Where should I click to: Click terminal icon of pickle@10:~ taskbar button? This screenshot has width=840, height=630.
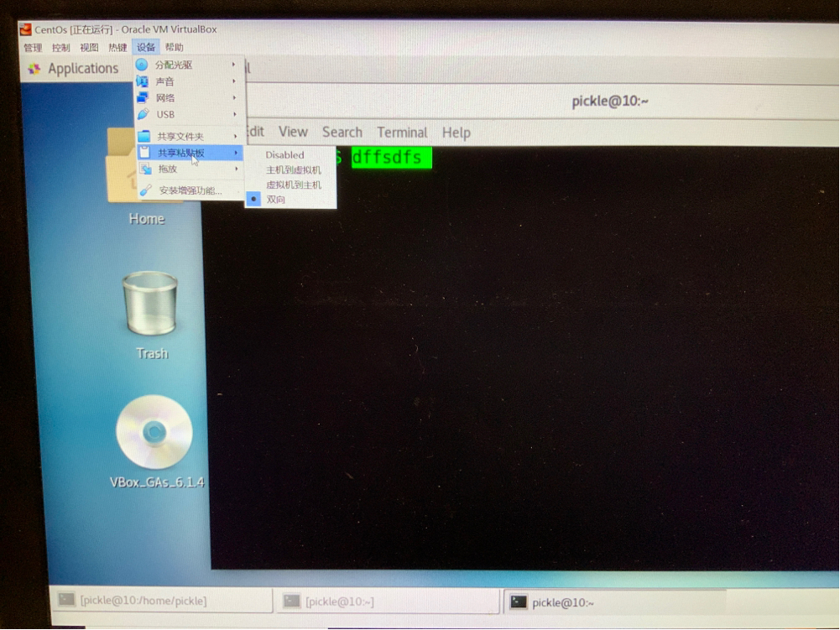(x=518, y=602)
